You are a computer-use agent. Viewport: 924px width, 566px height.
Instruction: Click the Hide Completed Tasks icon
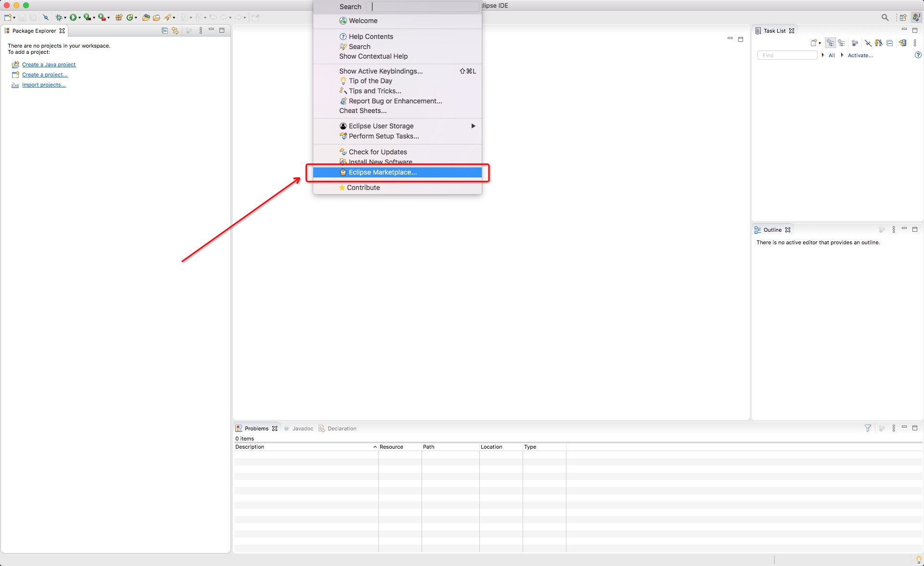868,43
